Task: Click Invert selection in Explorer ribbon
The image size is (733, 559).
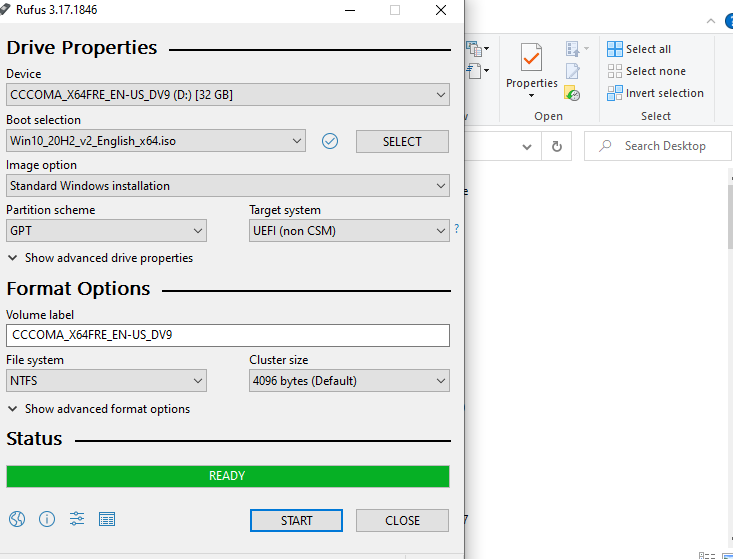Action: click(655, 93)
